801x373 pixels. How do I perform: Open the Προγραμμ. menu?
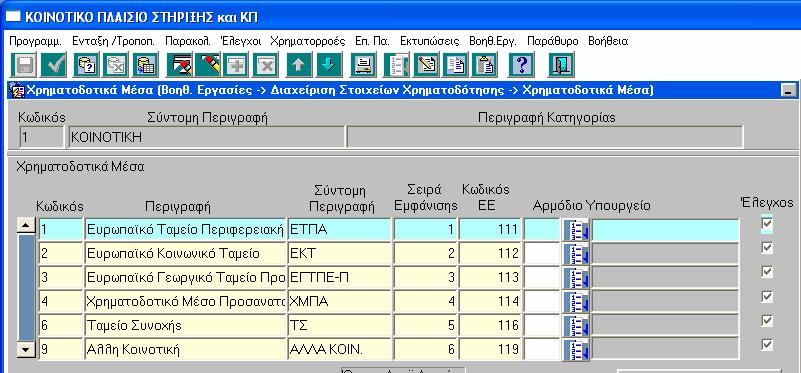coord(35,41)
